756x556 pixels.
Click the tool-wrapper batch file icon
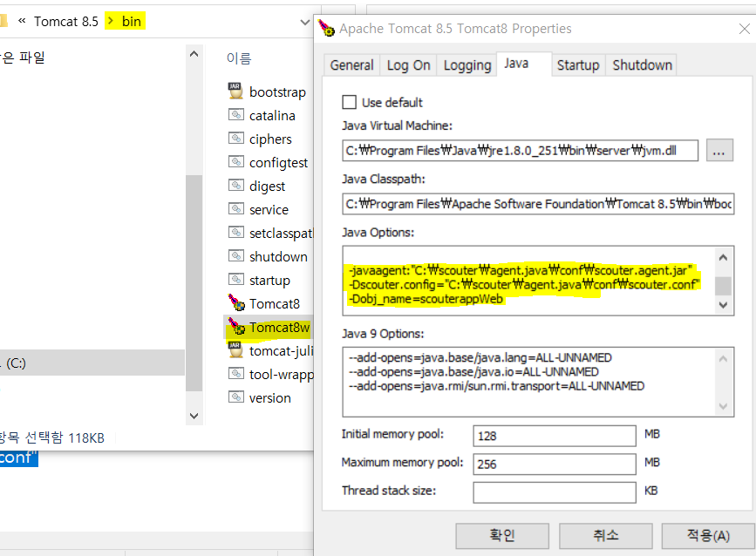235,373
